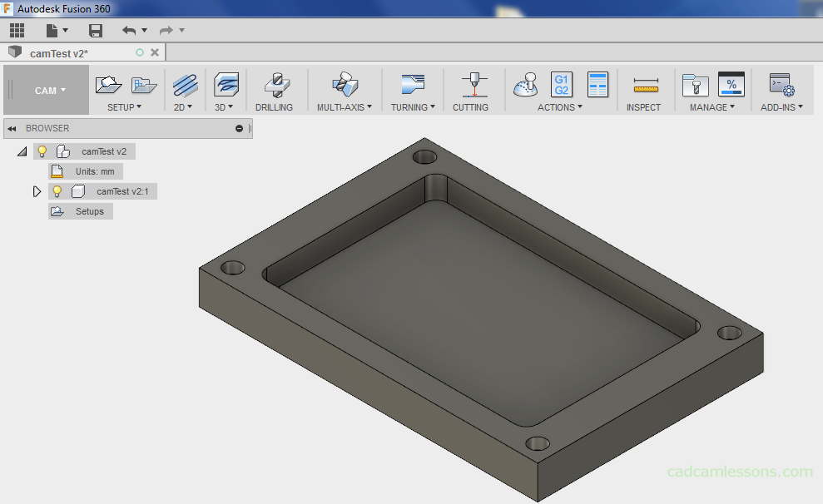Screen dimensions: 823x504
Task: Expand the camTest v2:1 tree node
Action: (36, 190)
